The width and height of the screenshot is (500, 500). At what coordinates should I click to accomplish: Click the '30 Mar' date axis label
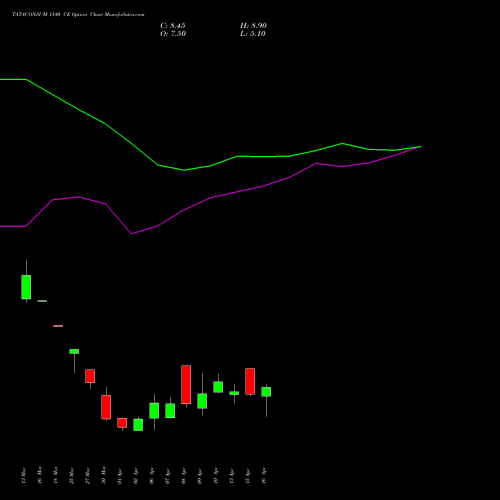(x=103, y=475)
